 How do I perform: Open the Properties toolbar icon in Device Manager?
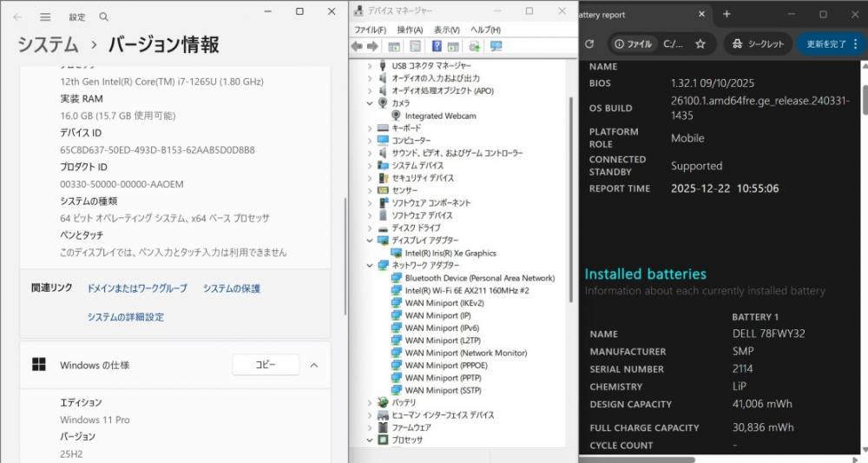(415, 47)
